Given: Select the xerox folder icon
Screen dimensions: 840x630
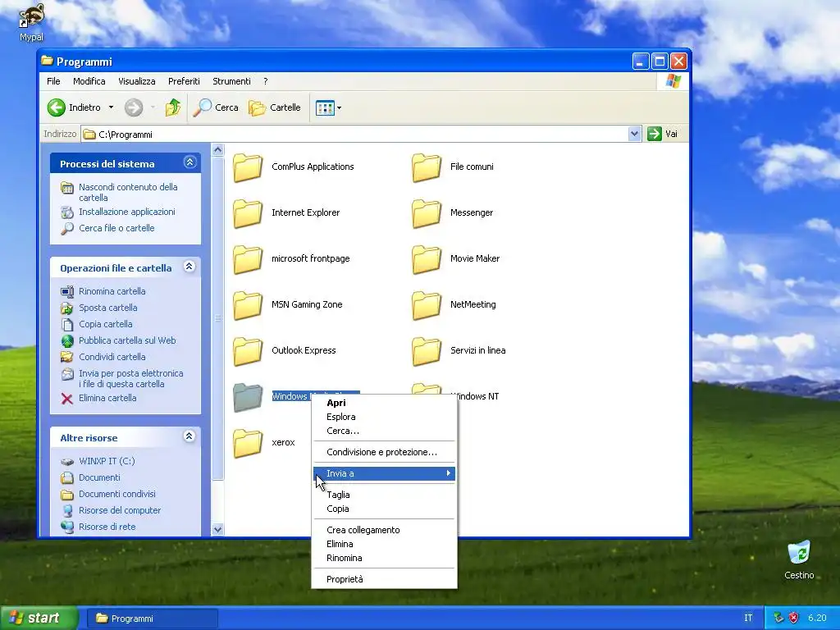Looking at the screenshot, I should (248, 444).
